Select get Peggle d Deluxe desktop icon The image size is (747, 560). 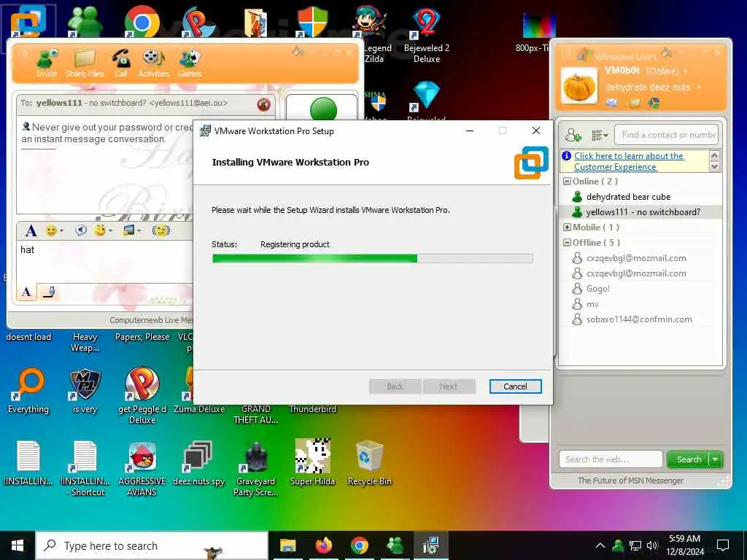coord(142,394)
